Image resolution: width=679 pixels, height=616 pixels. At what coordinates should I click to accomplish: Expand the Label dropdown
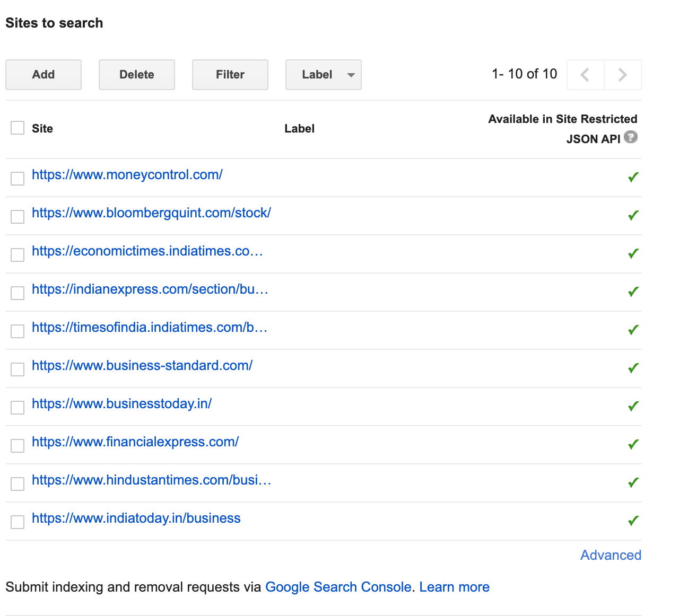coord(324,75)
